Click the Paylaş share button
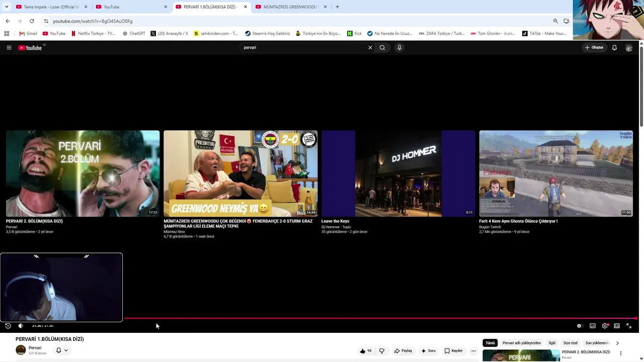 pos(403,351)
